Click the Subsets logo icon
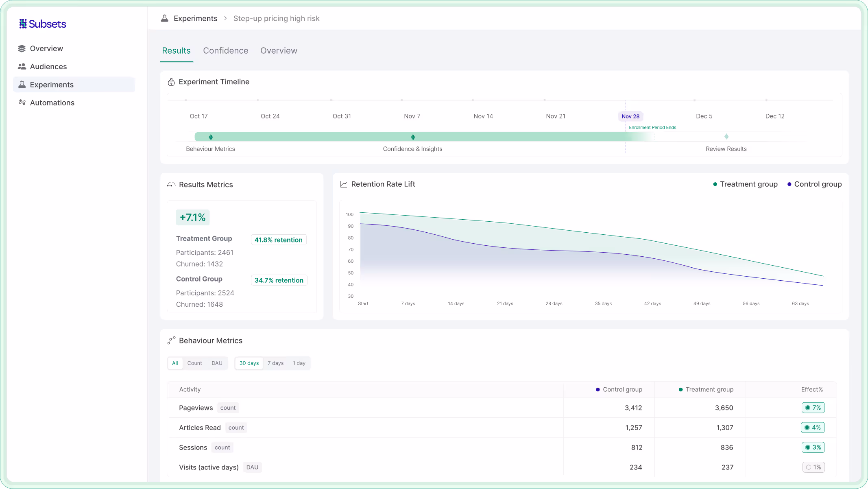868x489 pixels. point(23,24)
